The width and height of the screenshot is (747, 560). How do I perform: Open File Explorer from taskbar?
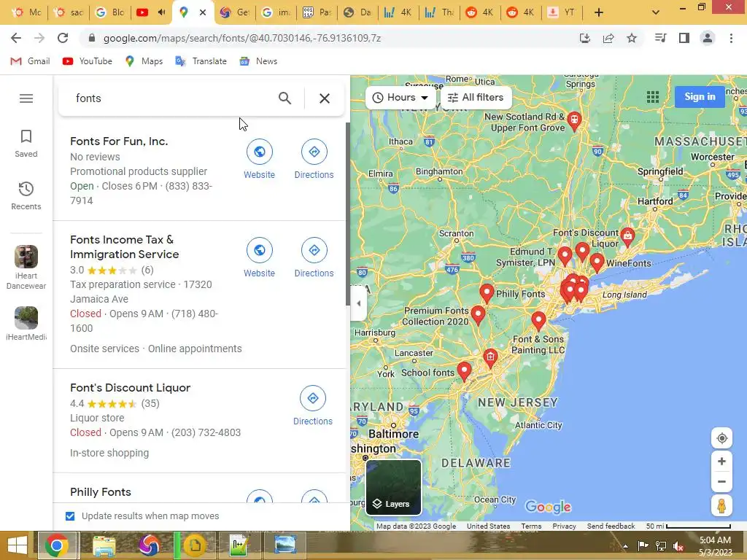(x=104, y=545)
